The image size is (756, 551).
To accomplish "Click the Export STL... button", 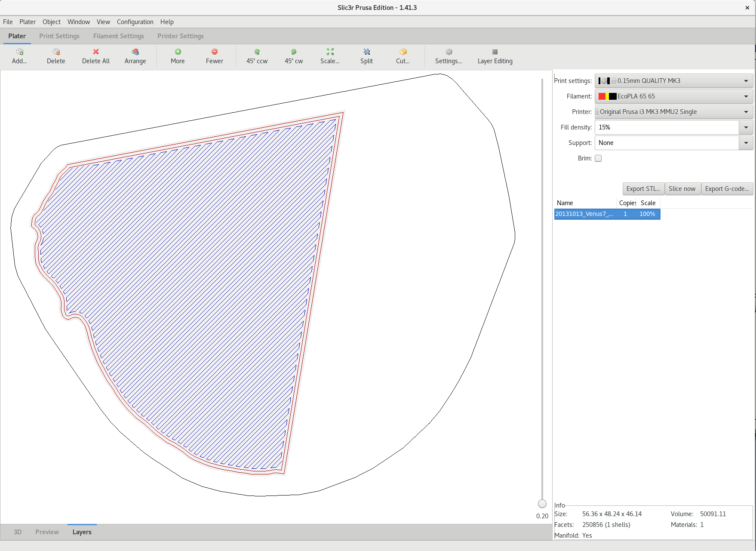I will [x=643, y=189].
